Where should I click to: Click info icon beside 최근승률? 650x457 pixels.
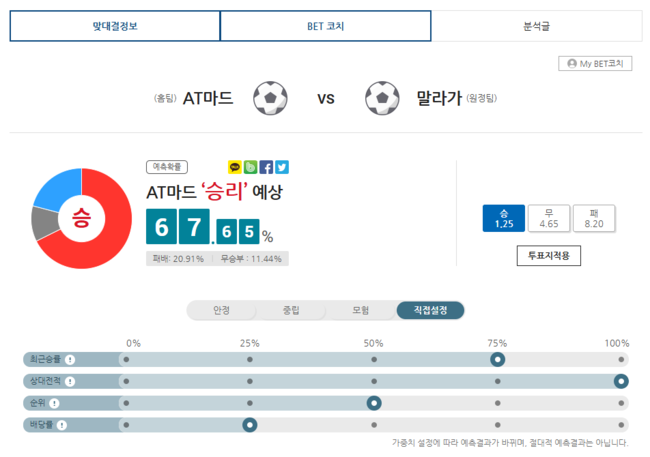[x=70, y=360]
